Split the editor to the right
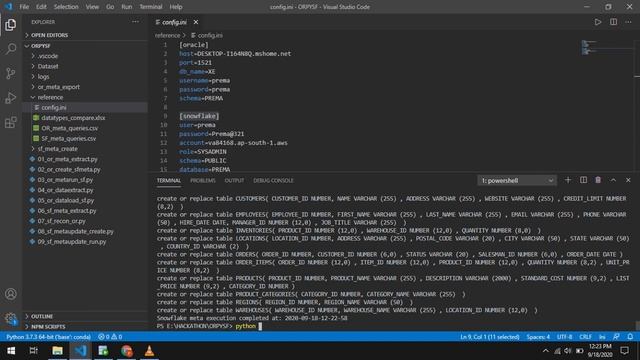The width and height of the screenshot is (640, 360). click(613, 22)
